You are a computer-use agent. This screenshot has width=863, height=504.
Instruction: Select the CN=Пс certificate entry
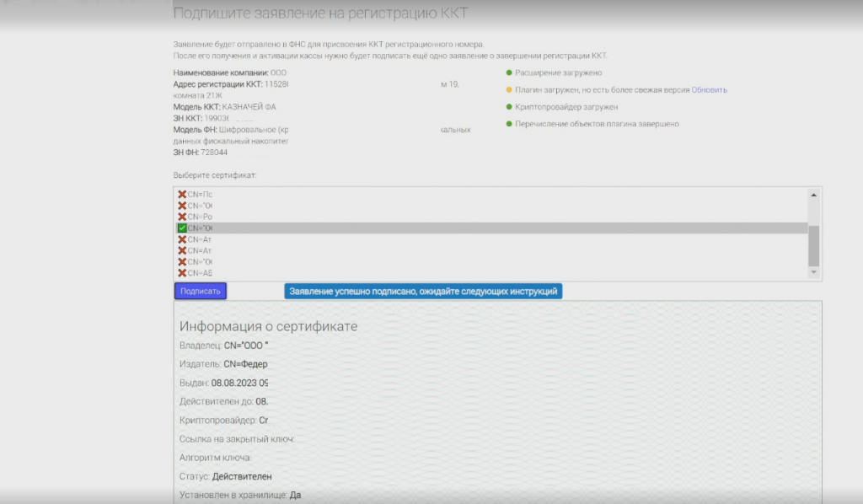coord(491,194)
